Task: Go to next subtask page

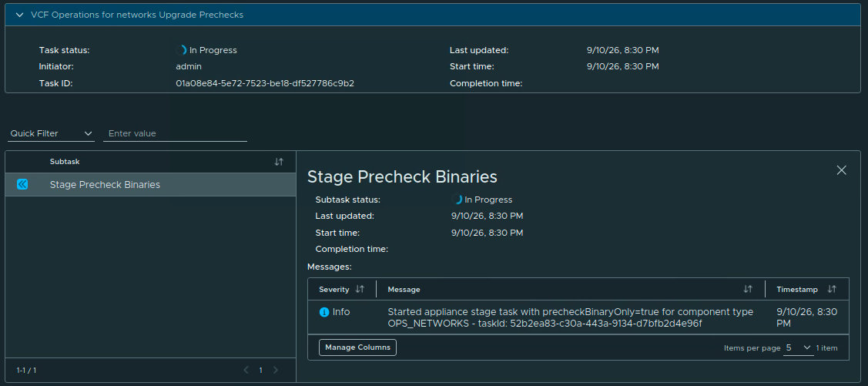Action: 275,370
